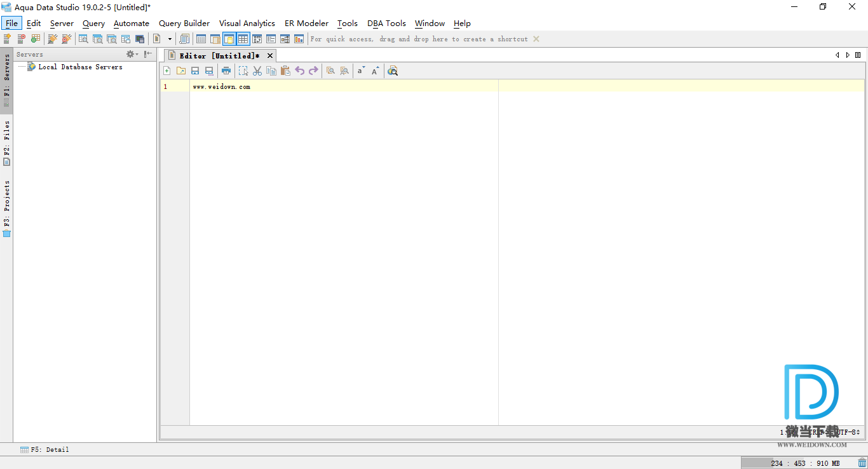Click the uppercase 'A' convert case icon
Image resolution: width=868 pixels, height=469 pixels.
pos(375,71)
